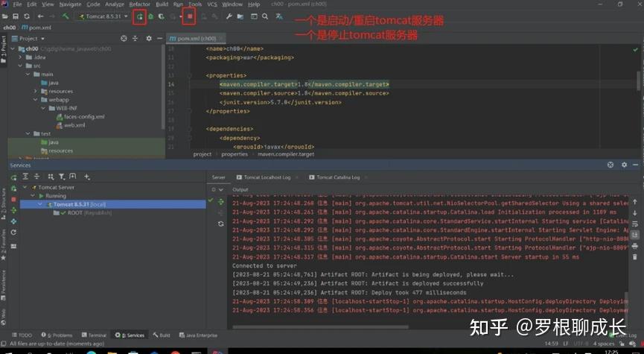644x354 pixels.
Task: Toggle the Services group-by icon
Action: tap(51, 177)
